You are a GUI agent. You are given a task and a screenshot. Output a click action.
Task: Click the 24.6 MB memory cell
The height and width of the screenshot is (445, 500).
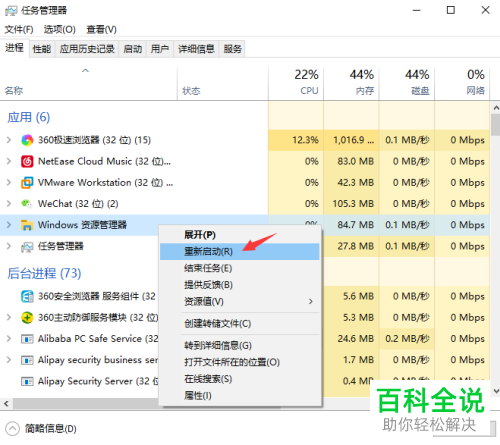pos(351,339)
